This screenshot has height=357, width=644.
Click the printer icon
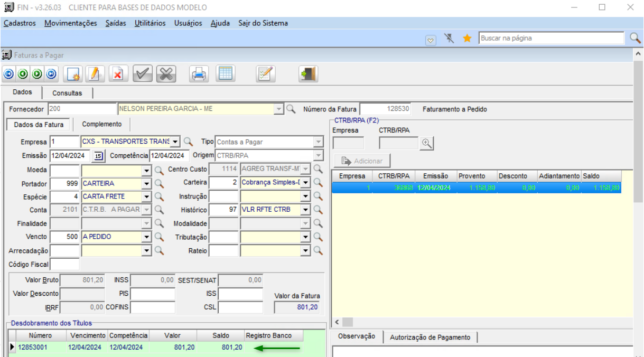pyautogui.click(x=199, y=74)
